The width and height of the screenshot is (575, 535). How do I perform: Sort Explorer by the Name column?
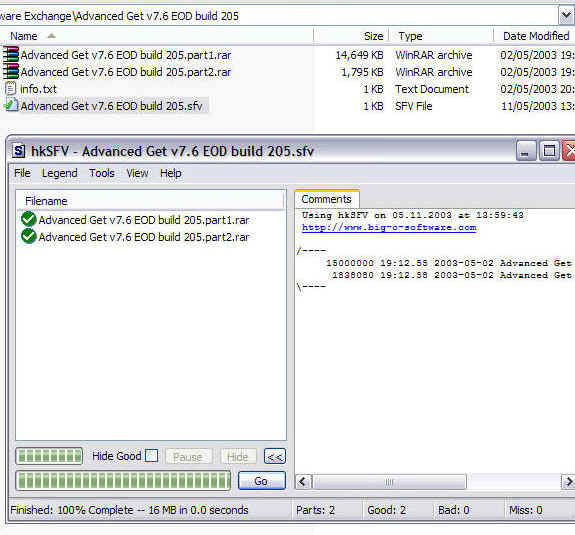coord(157,36)
